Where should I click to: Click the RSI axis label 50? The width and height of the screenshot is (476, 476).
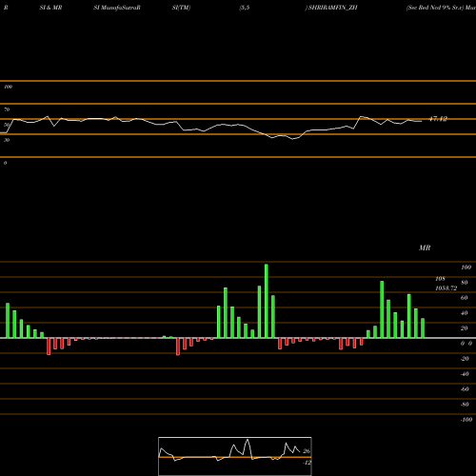point(7,125)
